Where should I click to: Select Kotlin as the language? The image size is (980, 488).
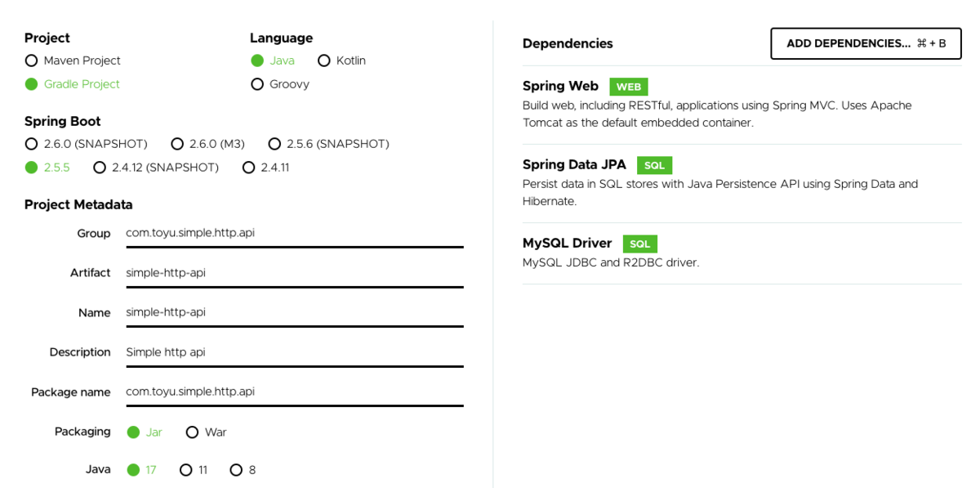click(x=324, y=60)
